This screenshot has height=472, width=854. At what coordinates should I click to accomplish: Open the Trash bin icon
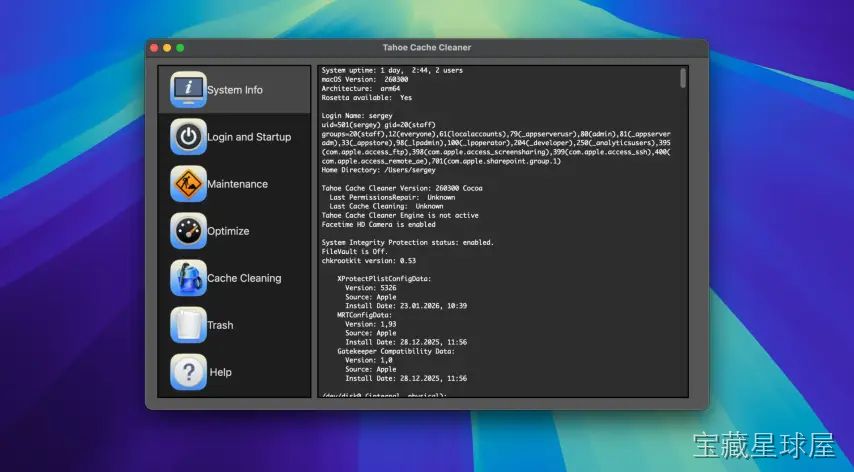click(x=188, y=325)
